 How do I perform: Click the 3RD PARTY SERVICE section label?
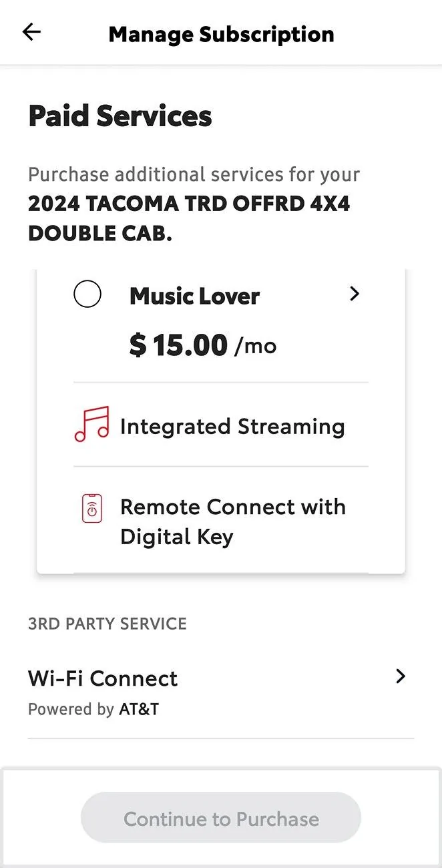click(x=107, y=624)
